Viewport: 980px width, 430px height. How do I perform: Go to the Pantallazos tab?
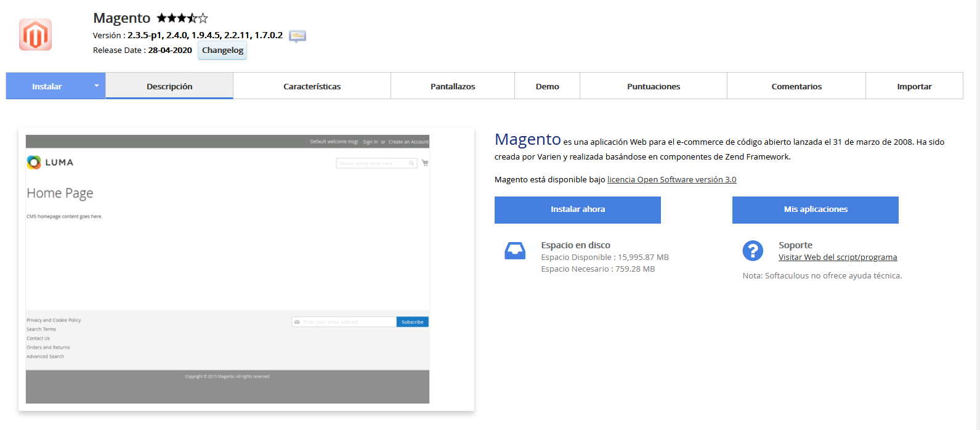(x=453, y=86)
